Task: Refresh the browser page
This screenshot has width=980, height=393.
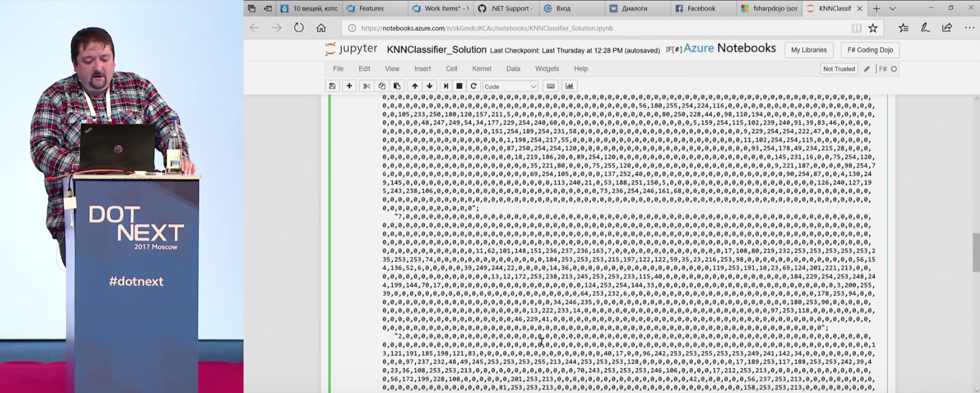Action: click(299, 28)
